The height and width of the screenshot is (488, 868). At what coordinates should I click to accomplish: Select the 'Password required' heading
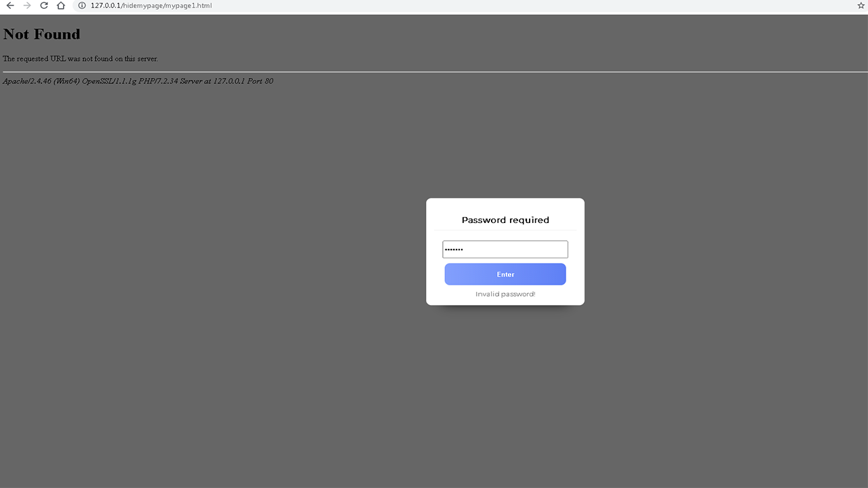505,220
